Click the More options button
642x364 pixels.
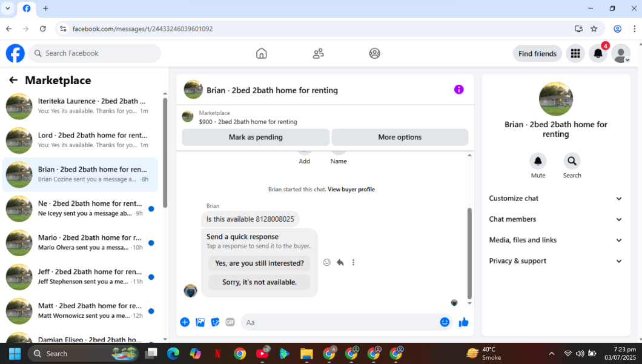click(400, 137)
